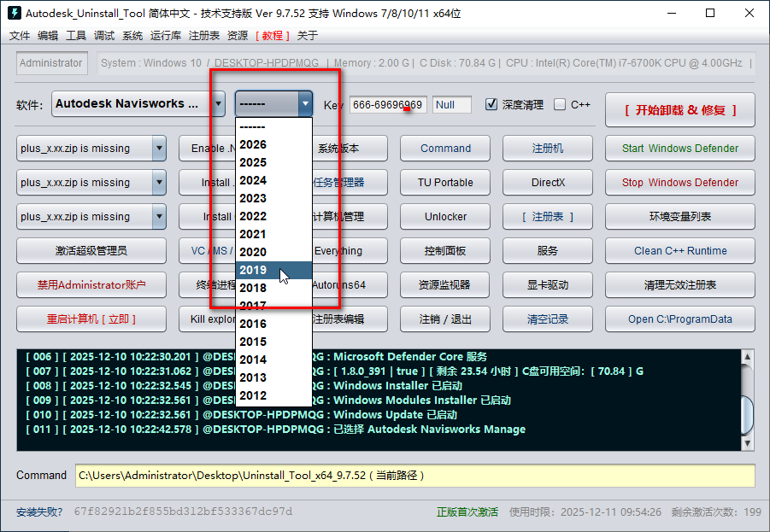The image size is (770, 532).
Task: Click the Autodesk Uninstall Tool title bar icon
Action: [x=15, y=13]
